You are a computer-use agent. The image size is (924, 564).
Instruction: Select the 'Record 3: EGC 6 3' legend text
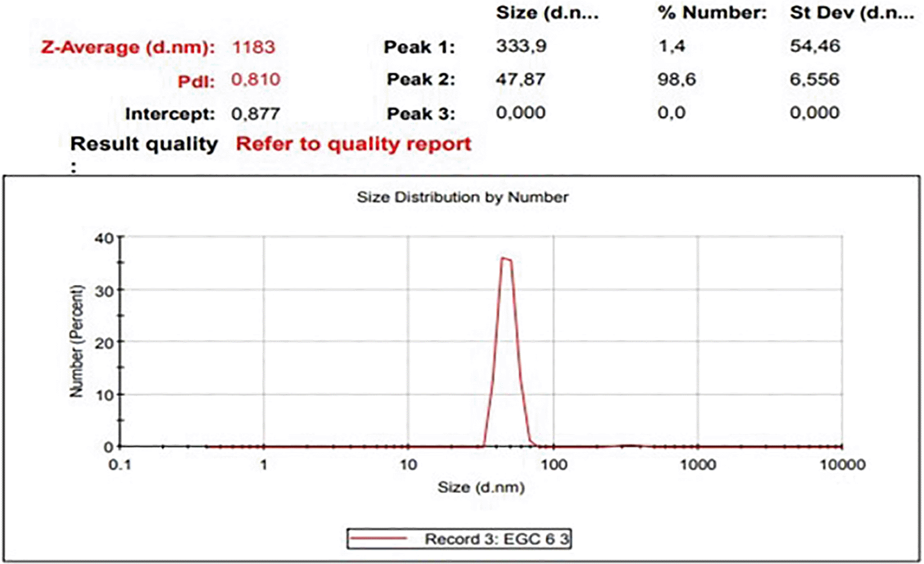(497, 539)
